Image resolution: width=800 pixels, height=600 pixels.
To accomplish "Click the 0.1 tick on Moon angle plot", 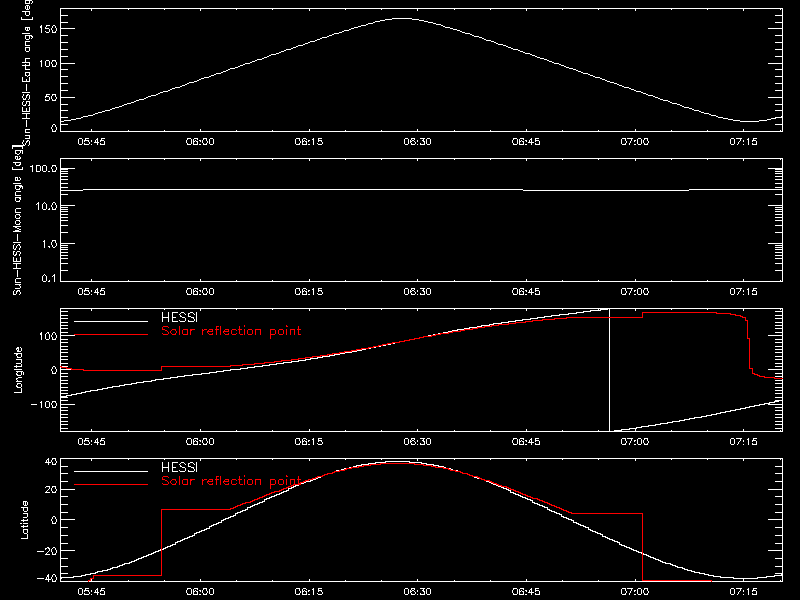I will (x=49, y=278).
